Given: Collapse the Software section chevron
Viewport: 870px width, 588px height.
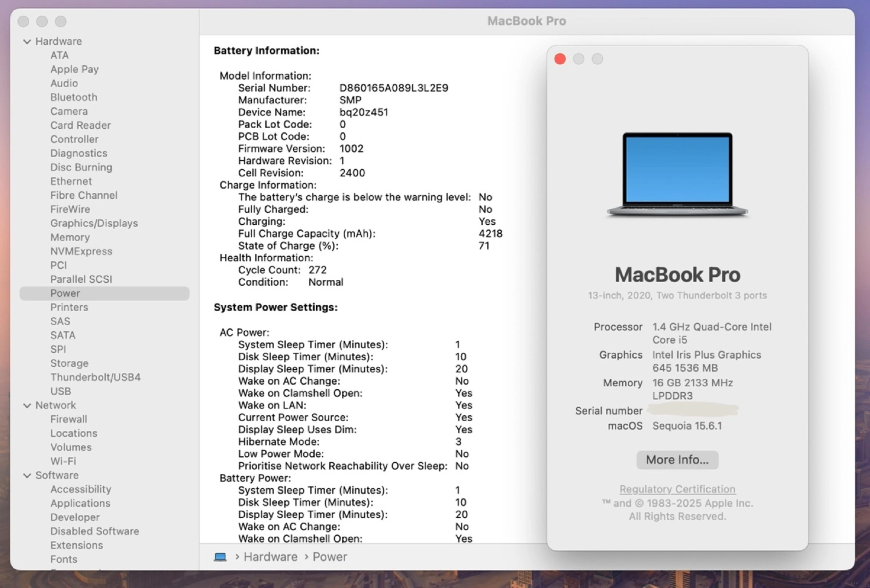Looking at the screenshot, I should click(x=27, y=476).
